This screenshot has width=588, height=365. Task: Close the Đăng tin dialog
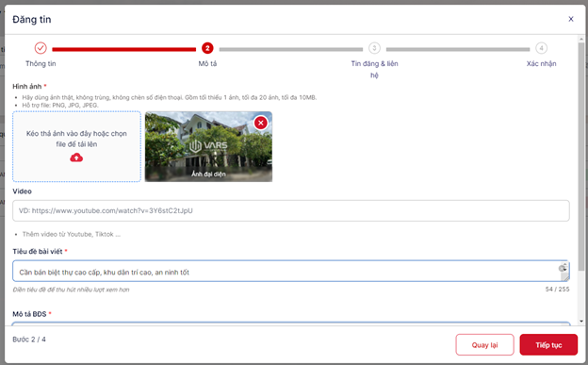[571, 19]
